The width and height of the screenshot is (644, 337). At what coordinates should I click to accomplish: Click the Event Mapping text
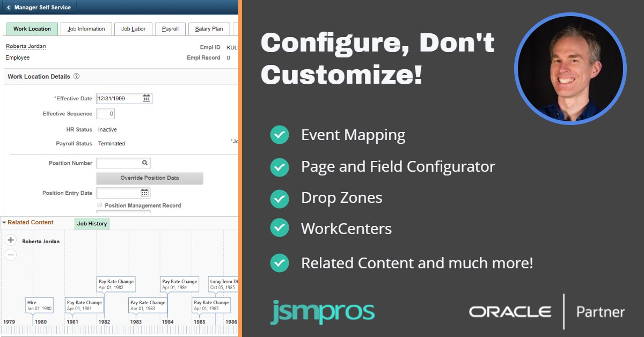point(353,135)
